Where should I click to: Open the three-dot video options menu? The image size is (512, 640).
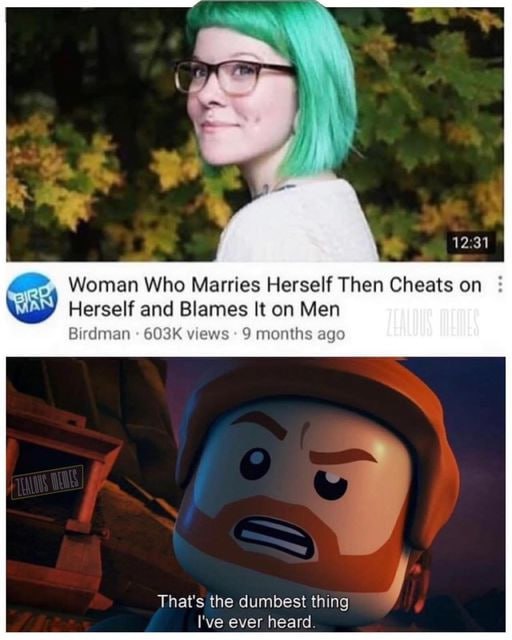click(498, 284)
